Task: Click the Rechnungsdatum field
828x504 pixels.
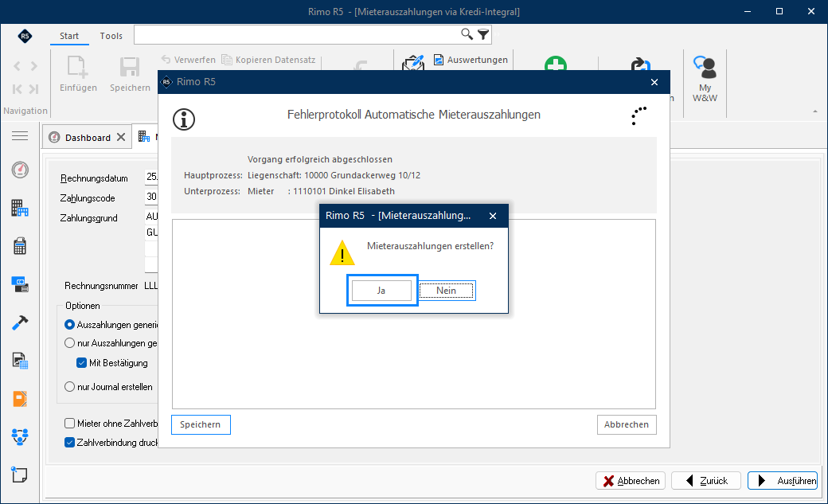Action: 151,177
